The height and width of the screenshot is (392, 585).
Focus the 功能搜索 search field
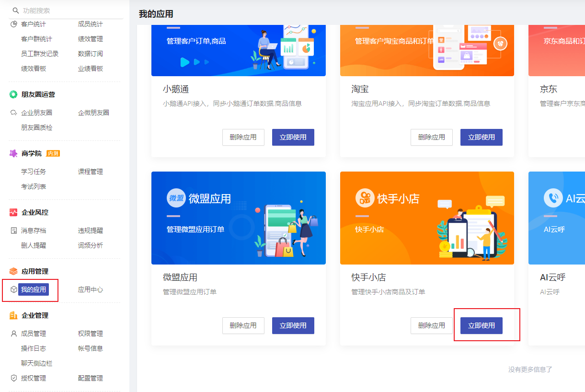coord(67,11)
